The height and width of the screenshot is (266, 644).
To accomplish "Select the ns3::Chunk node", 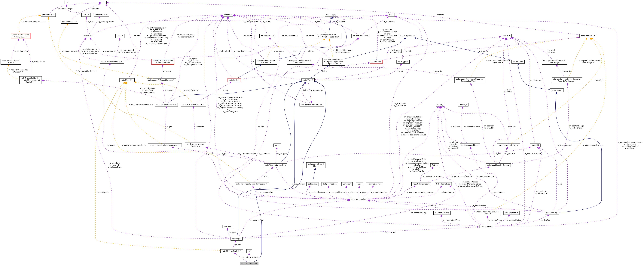I will pos(518,62).
